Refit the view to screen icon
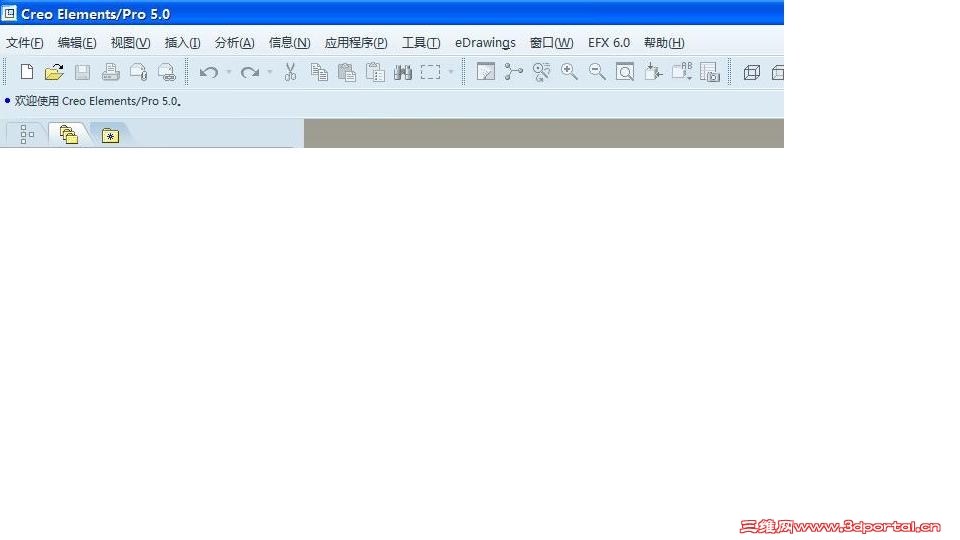This screenshot has width=960, height=540. (625, 72)
